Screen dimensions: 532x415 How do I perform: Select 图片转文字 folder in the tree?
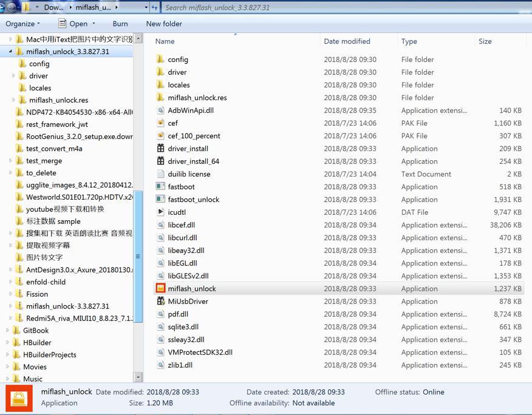tap(44, 257)
